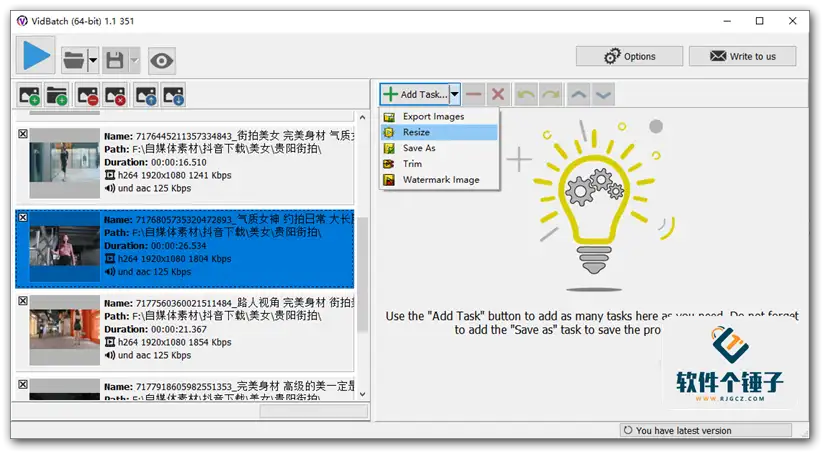Click the remove selected video icon
Viewport: 822px width, 452px height.
[87, 95]
